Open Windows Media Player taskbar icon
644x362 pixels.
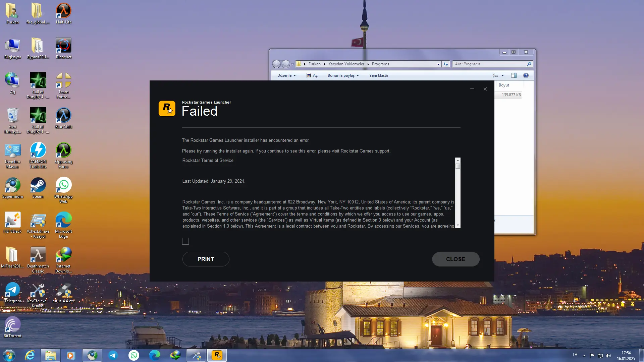click(x=70, y=355)
